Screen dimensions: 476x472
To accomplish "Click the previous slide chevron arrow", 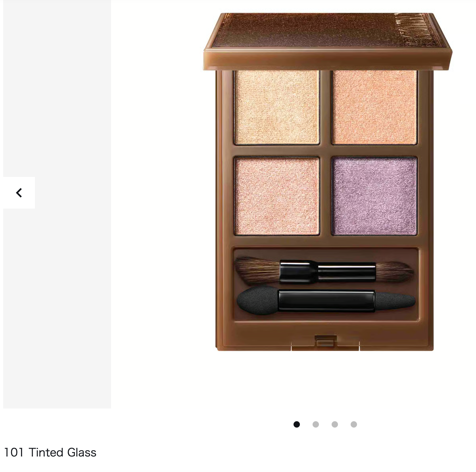I will [19, 193].
